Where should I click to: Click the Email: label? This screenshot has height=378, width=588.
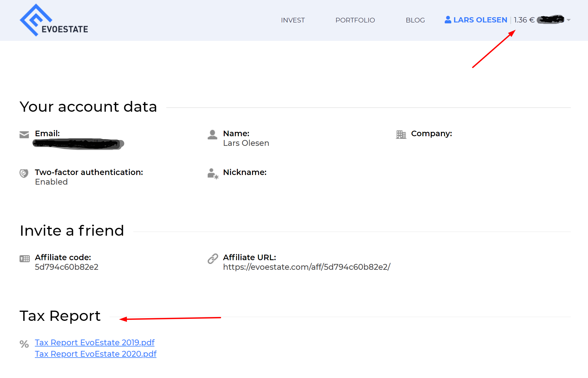point(47,134)
